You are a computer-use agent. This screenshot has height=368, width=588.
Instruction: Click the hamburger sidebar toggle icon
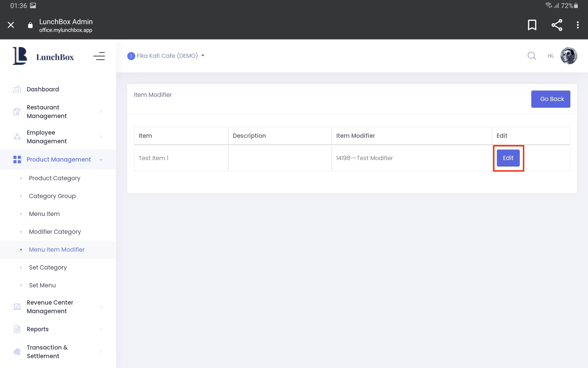(x=99, y=56)
